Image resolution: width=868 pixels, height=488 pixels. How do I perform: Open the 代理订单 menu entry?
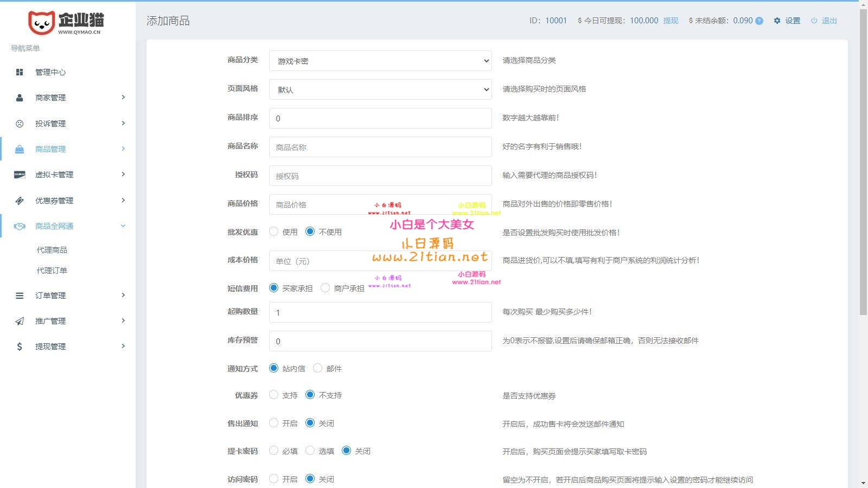pyautogui.click(x=52, y=270)
